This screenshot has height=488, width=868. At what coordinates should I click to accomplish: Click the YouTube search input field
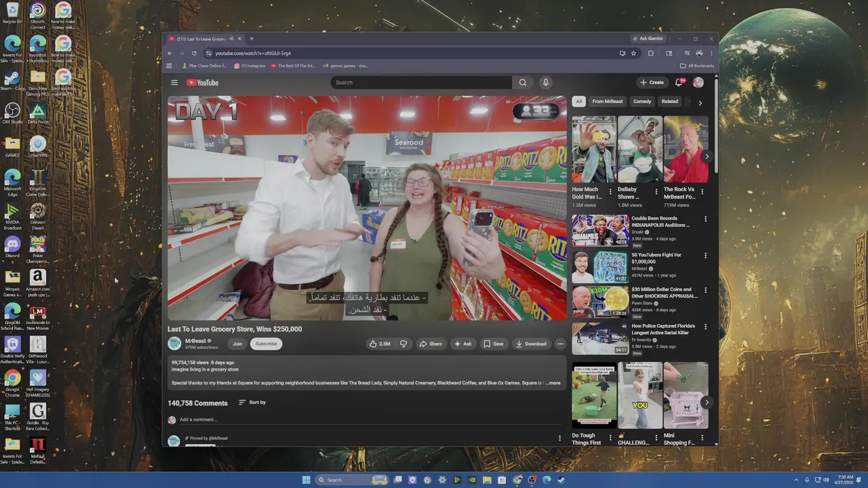(x=421, y=83)
